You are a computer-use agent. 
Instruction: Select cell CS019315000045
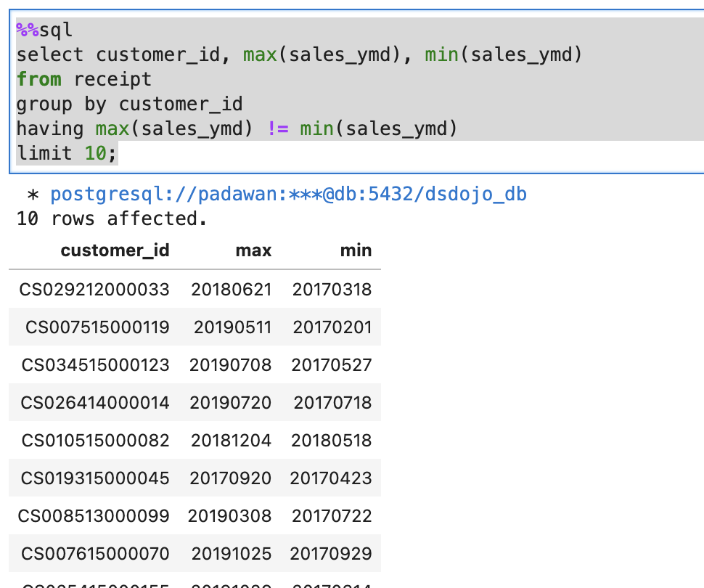click(x=95, y=478)
